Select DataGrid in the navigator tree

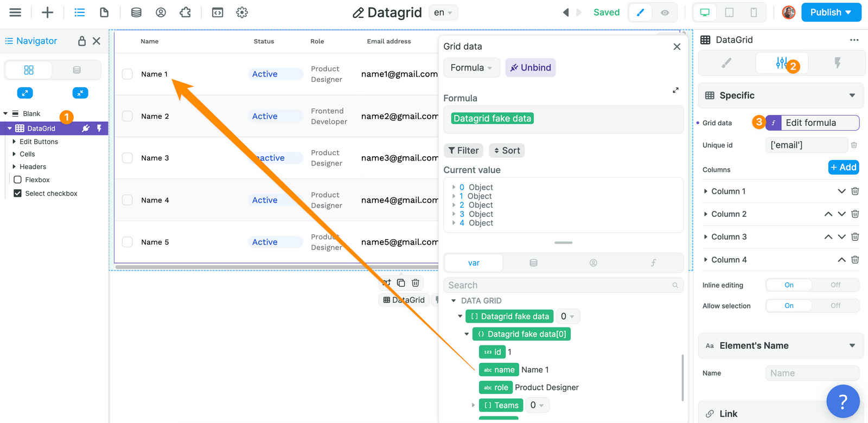coord(41,129)
